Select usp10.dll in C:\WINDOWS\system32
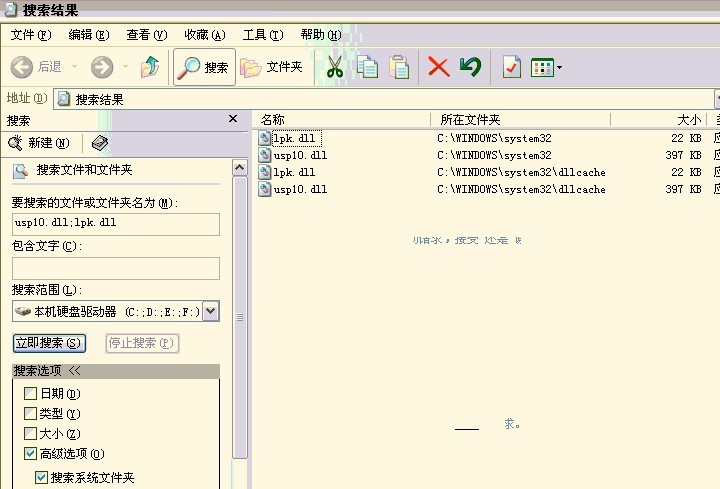Viewport: 720px width, 489px height. click(300, 155)
